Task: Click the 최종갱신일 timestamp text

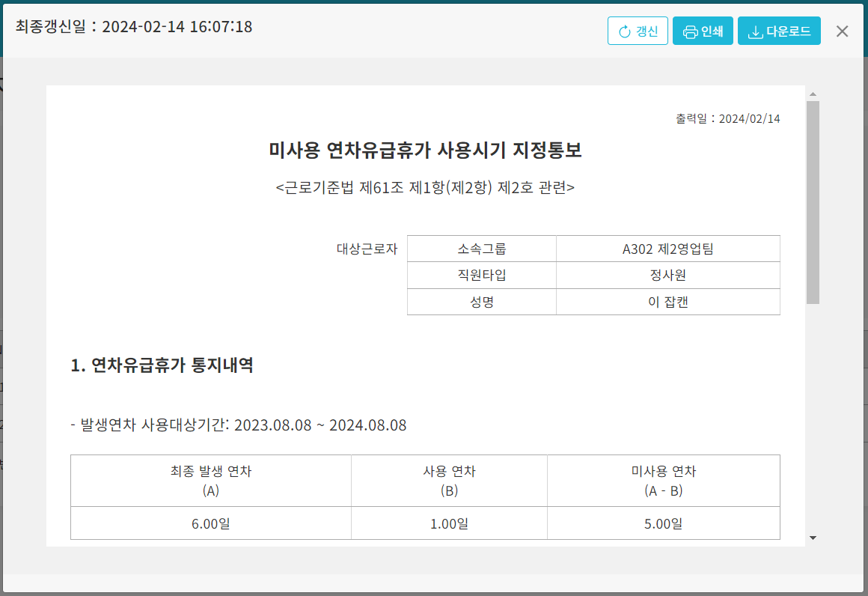Action: click(134, 27)
